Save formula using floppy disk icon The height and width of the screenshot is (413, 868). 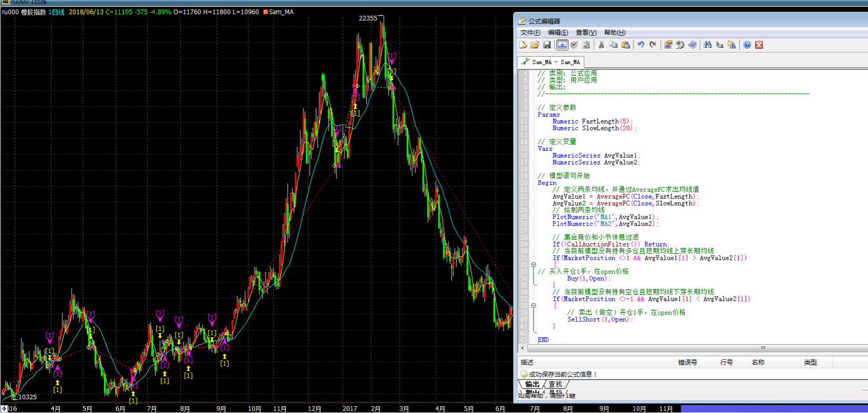(x=547, y=45)
